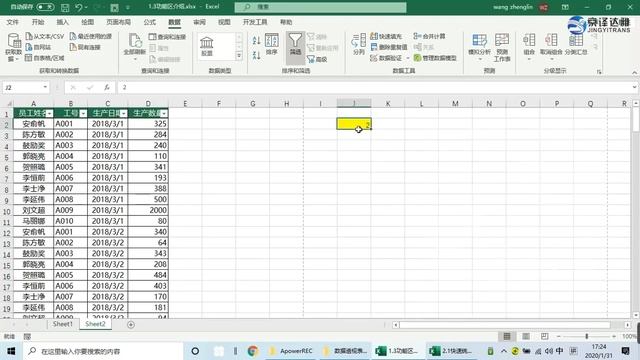The image size is (640, 360).
Task: Switch to Page Layout (页面布局) tab
Action: click(118, 22)
